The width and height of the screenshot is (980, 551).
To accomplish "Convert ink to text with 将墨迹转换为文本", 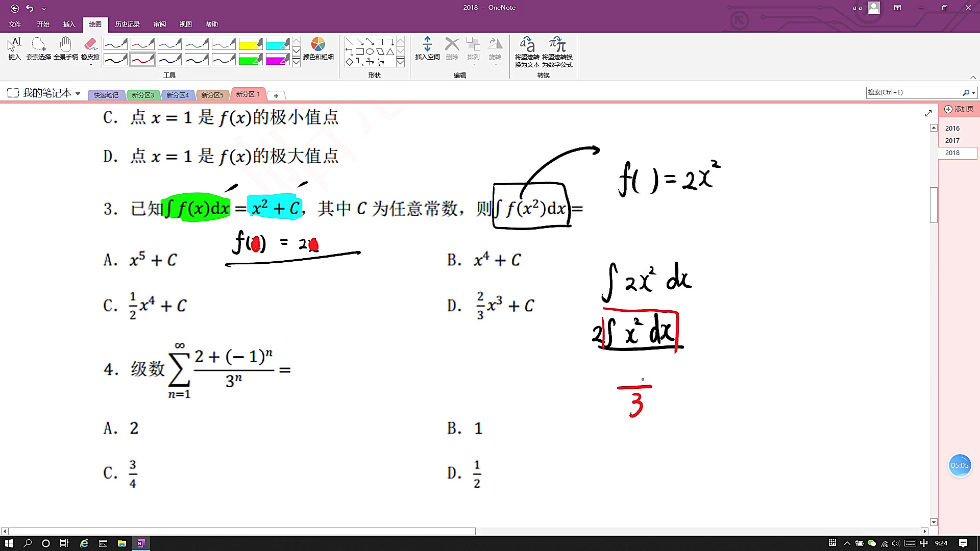I will (x=527, y=51).
